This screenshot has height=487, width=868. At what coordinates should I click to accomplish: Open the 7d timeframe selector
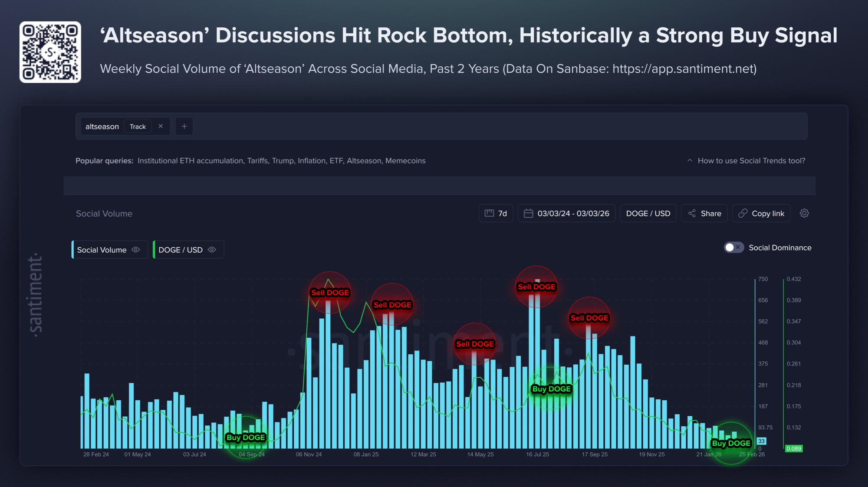coord(496,213)
